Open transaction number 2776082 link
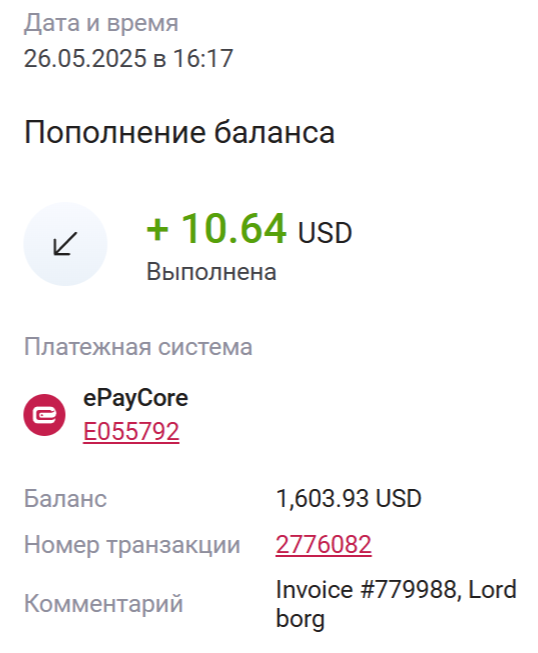538x653 pixels. pyautogui.click(x=324, y=544)
